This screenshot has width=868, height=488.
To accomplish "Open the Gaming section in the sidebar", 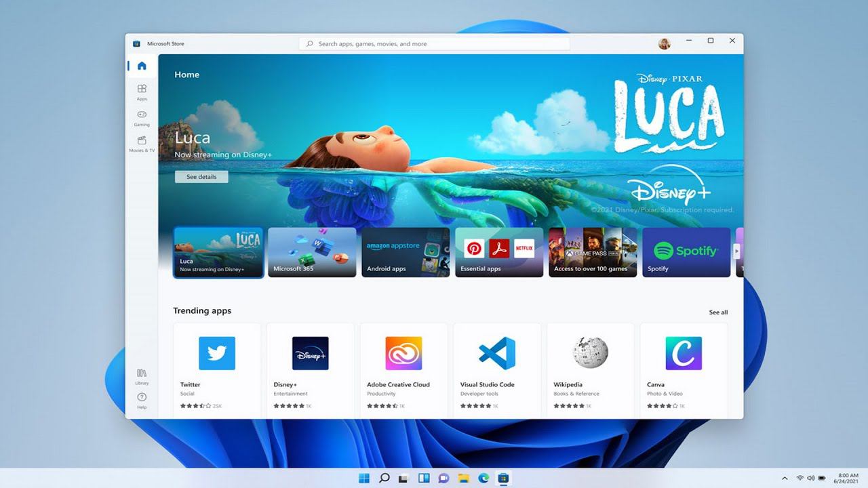I will 142,118.
